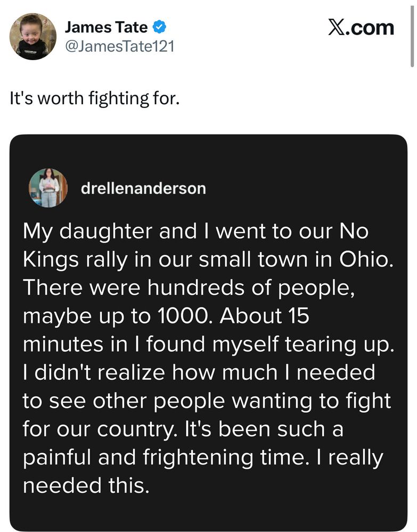Click the tweet text "It's worth fighting for."
Viewport: 417px width, 532px height.
(94, 98)
